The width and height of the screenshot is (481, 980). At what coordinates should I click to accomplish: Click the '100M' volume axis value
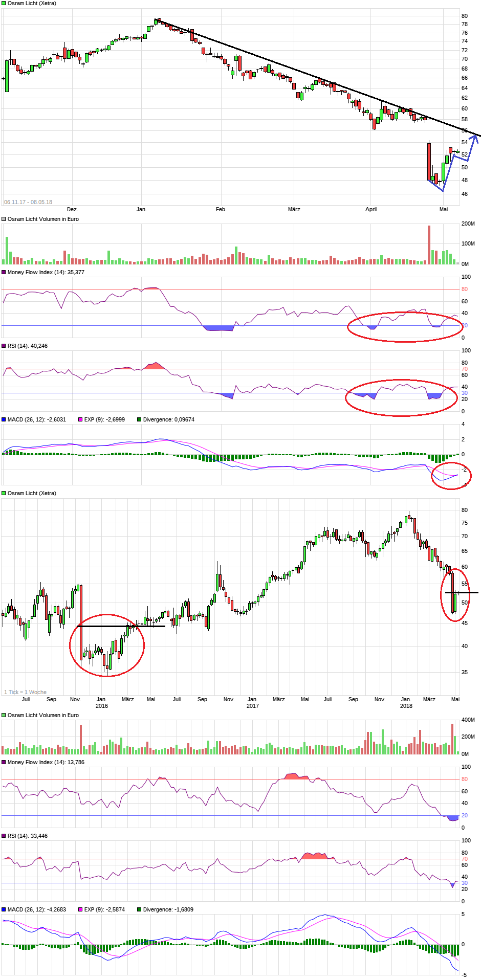(468, 243)
